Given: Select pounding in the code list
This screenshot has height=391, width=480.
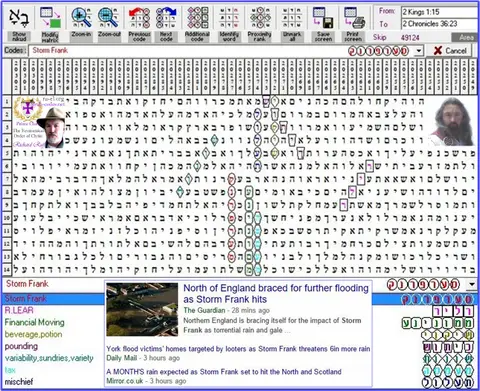Looking at the screenshot, I should click(21, 346).
